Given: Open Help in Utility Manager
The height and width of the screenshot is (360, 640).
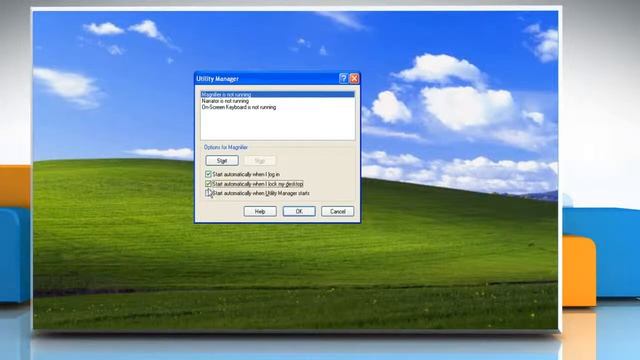Looking at the screenshot, I should (260, 211).
